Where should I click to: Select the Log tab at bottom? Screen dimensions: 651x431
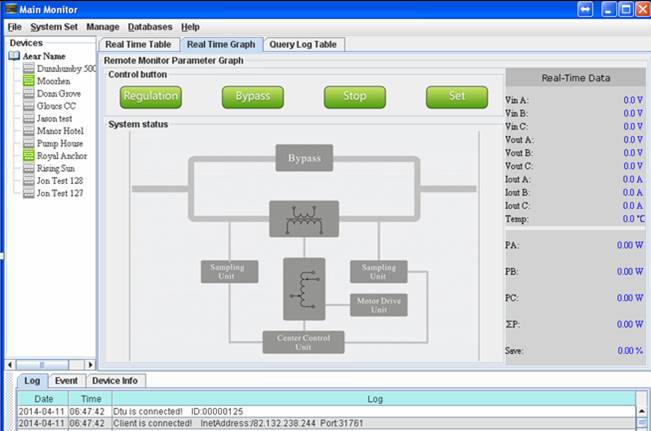[x=32, y=381]
